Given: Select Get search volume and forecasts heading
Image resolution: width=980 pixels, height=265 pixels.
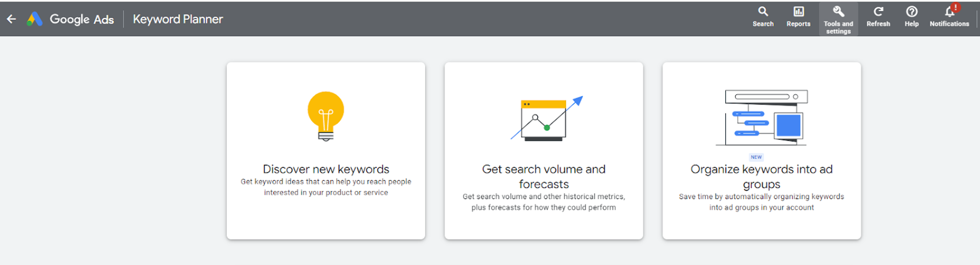Looking at the screenshot, I should pos(544,176).
